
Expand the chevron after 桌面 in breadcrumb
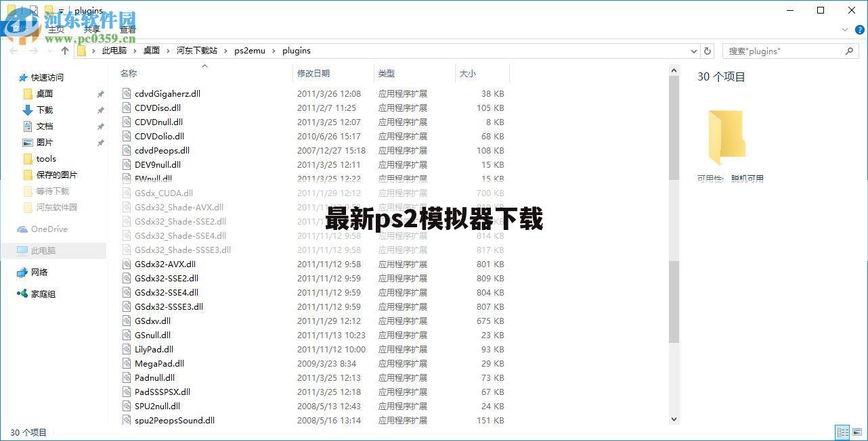pyautogui.click(x=168, y=51)
